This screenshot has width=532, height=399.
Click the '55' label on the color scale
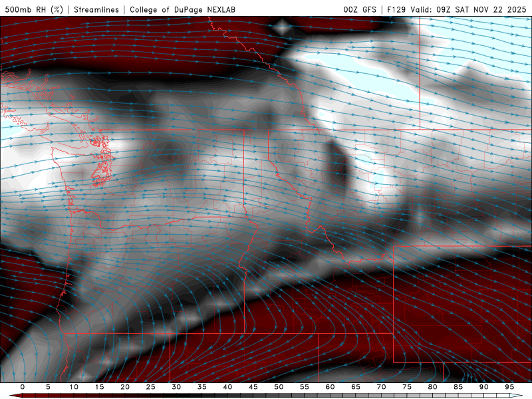[x=305, y=387]
